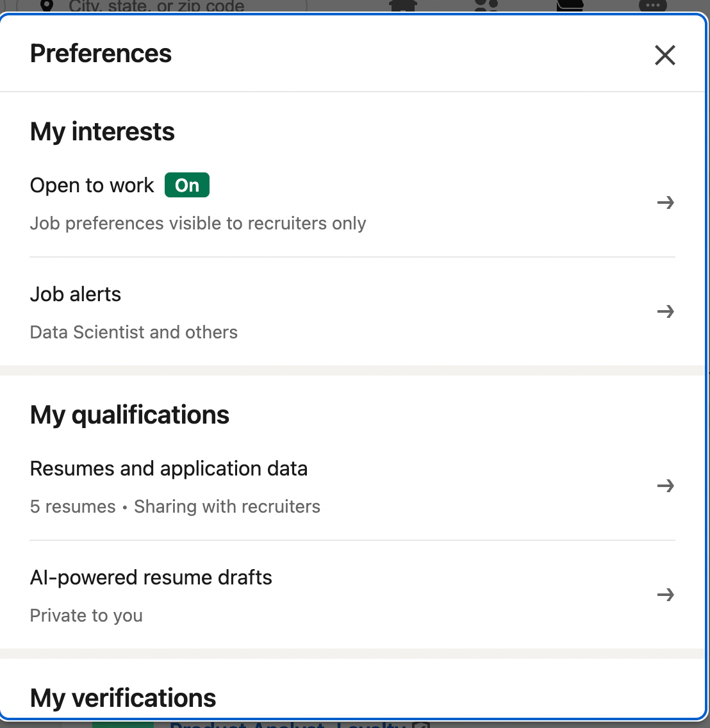Click the arrow beside Open to work

[x=666, y=203]
